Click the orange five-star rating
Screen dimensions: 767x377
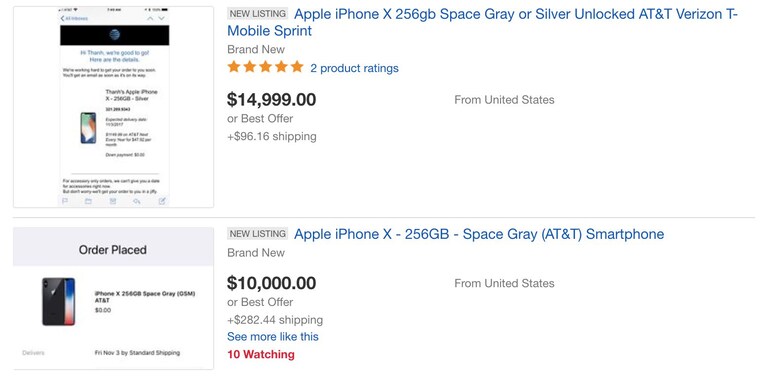pos(266,67)
